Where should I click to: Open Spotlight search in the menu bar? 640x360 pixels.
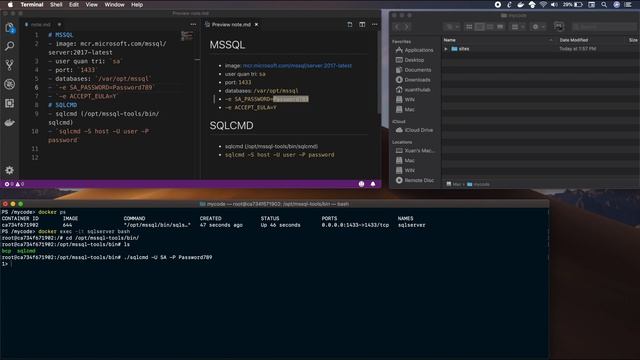coord(604,5)
